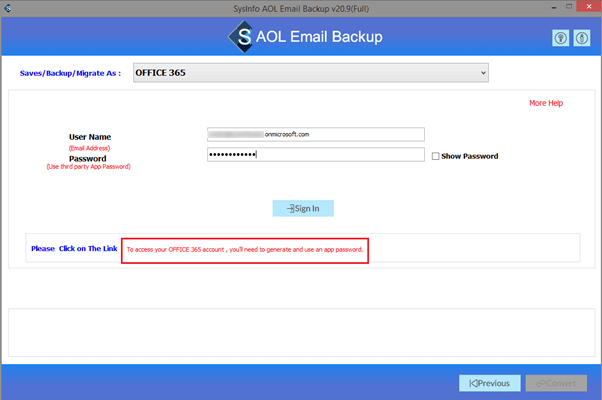Click the app password instructions link
The image size is (602, 400).
[245, 250]
